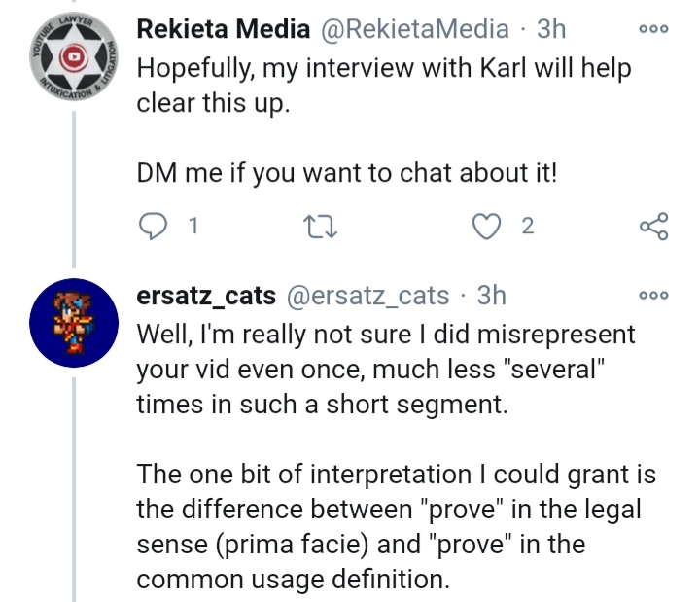700x602 pixels.
Task: Open the @ersatz_cats handle
Action: tap(367, 296)
